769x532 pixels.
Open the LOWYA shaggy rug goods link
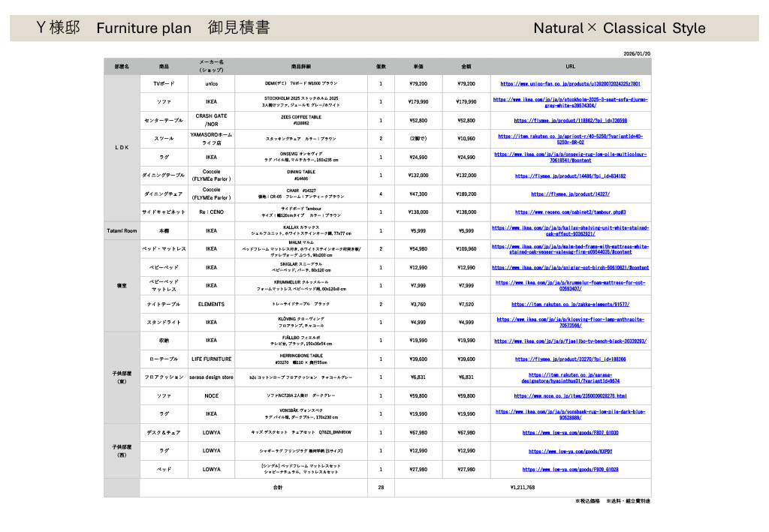tap(571, 451)
